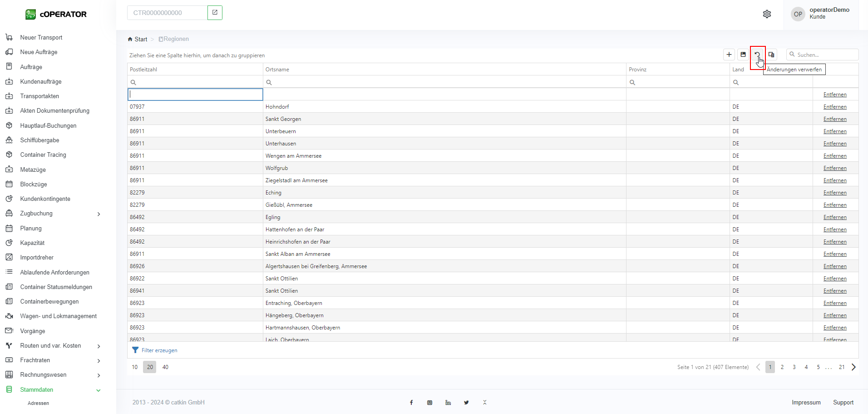This screenshot has width=868, height=414.
Task: Click the Filter erzeugen funnel icon
Action: 135,350
